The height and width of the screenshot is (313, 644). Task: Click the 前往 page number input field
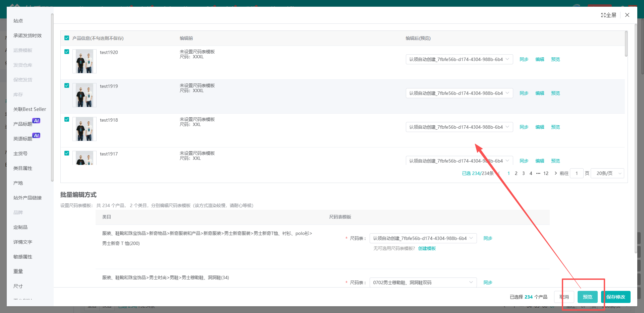pyautogui.click(x=577, y=173)
